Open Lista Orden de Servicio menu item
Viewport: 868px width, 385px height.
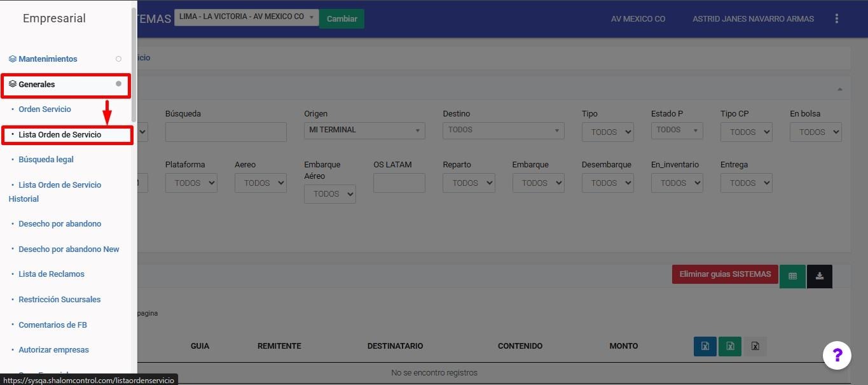(60, 135)
